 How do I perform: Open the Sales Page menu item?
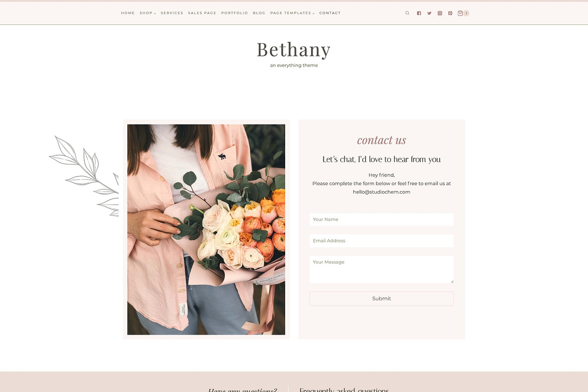point(202,13)
